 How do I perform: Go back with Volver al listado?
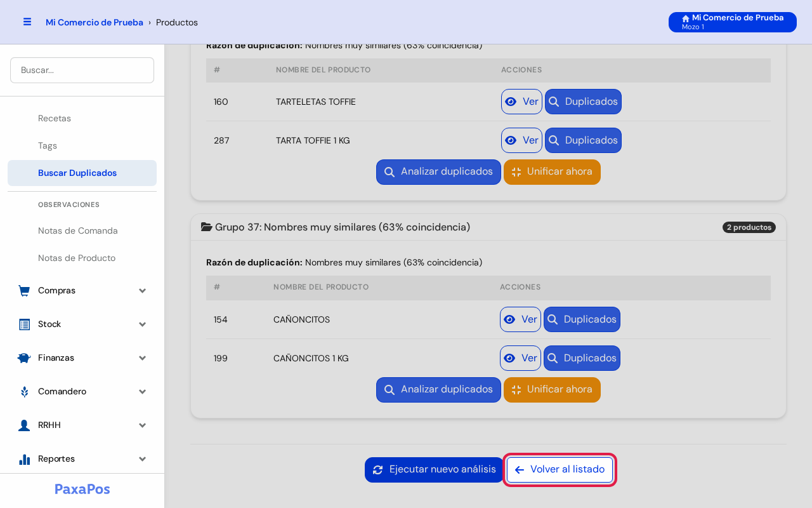point(560,470)
